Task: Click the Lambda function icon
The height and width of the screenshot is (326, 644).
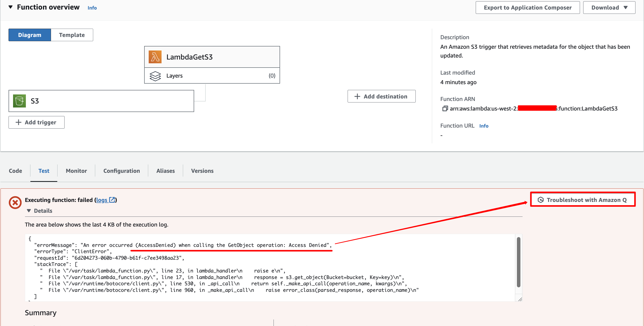Action: click(155, 57)
